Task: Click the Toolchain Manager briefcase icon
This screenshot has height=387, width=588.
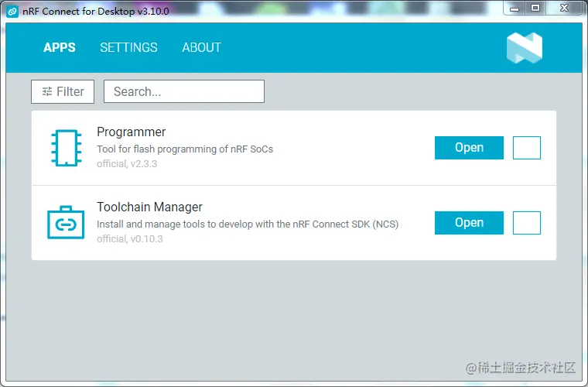Action: 66,222
